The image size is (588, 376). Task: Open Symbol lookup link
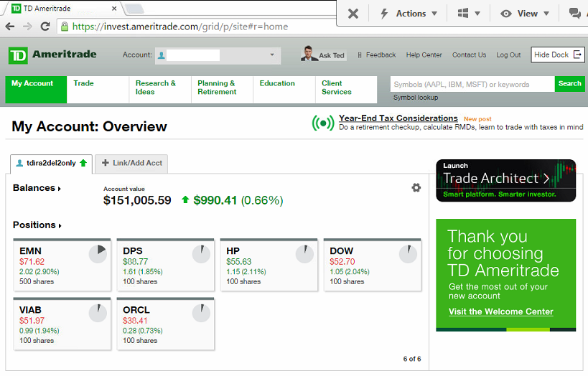tap(416, 98)
